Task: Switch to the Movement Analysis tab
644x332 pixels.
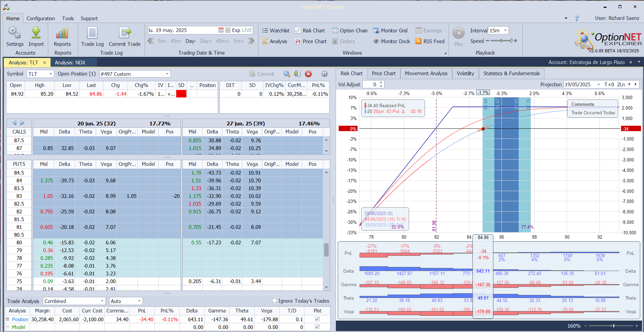Action: (426, 73)
